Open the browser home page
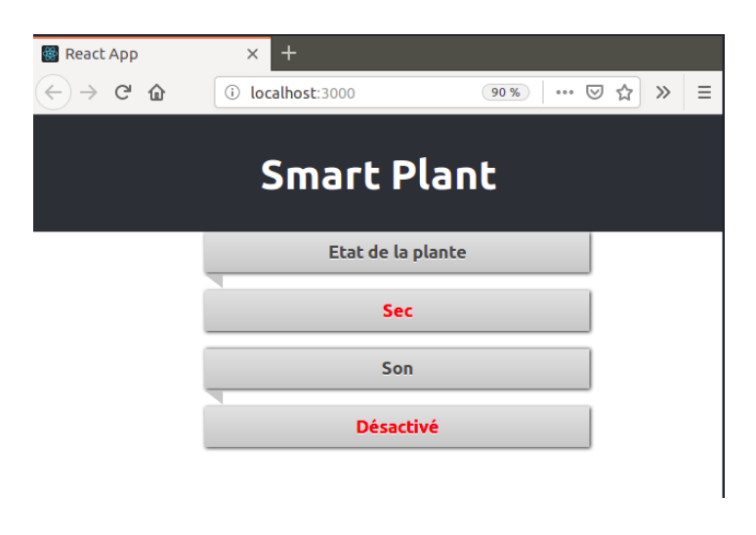This screenshot has height=535, width=756. click(156, 93)
